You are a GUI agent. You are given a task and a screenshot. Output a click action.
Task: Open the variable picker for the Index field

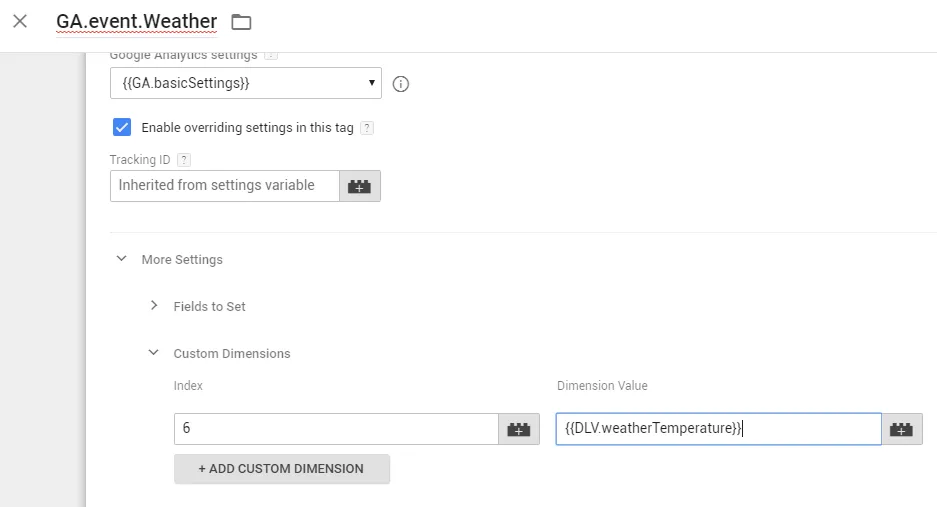point(519,429)
